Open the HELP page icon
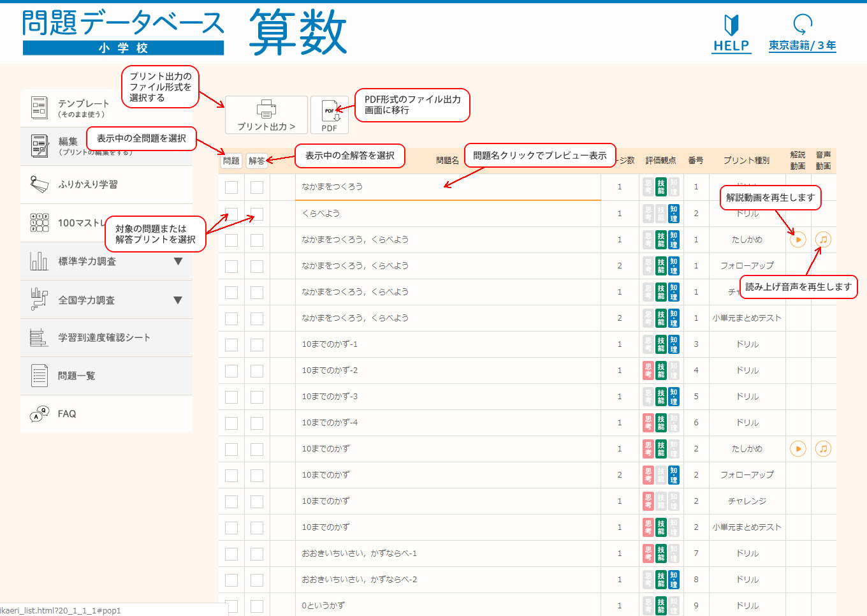 click(731, 33)
